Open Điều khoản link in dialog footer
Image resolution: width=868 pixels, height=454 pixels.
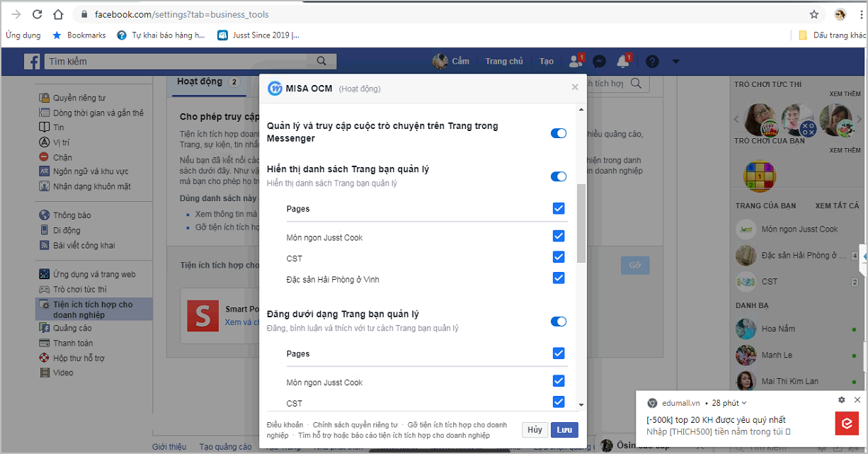click(284, 425)
